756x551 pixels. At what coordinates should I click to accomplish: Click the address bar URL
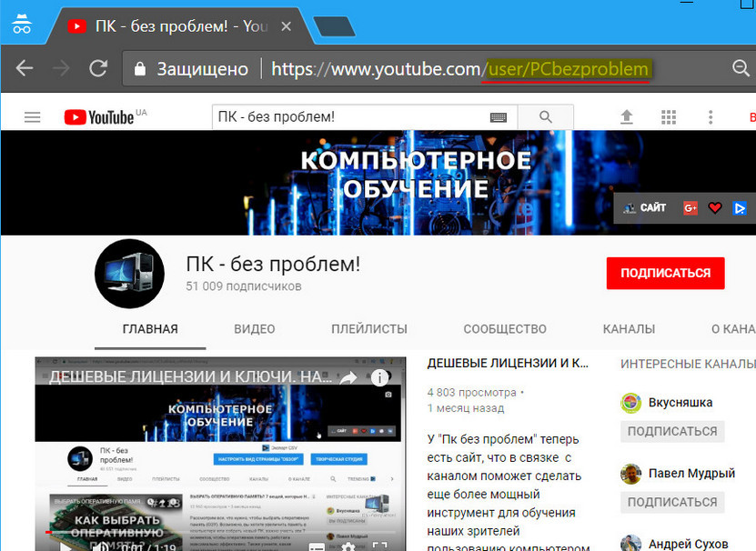(459, 69)
